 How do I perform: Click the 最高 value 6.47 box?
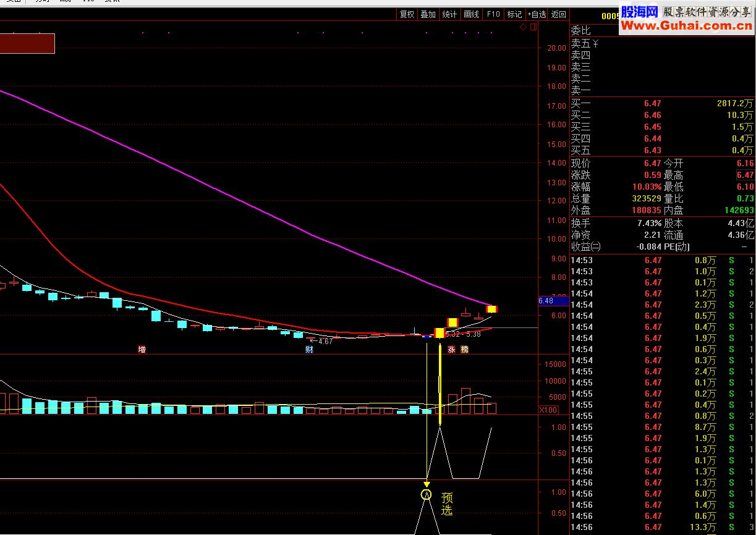click(x=745, y=175)
